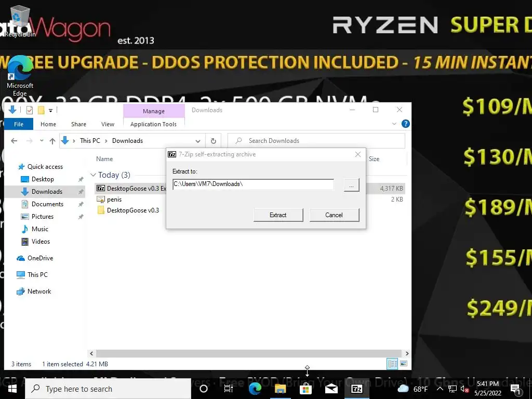This screenshot has height=399, width=532.
Task: Cancel the 7-Zip extraction dialog
Action: pyautogui.click(x=334, y=215)
